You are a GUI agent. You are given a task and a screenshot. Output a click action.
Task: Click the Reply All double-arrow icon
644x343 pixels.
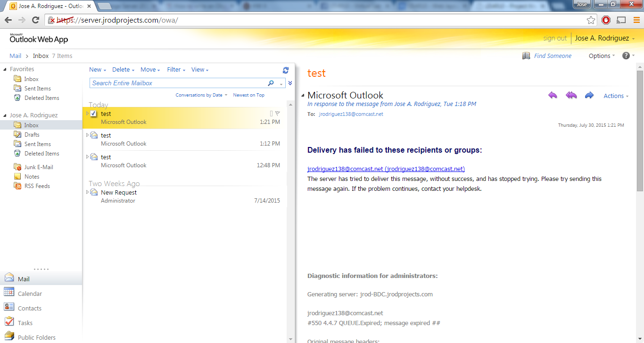[x=571, y=95]
